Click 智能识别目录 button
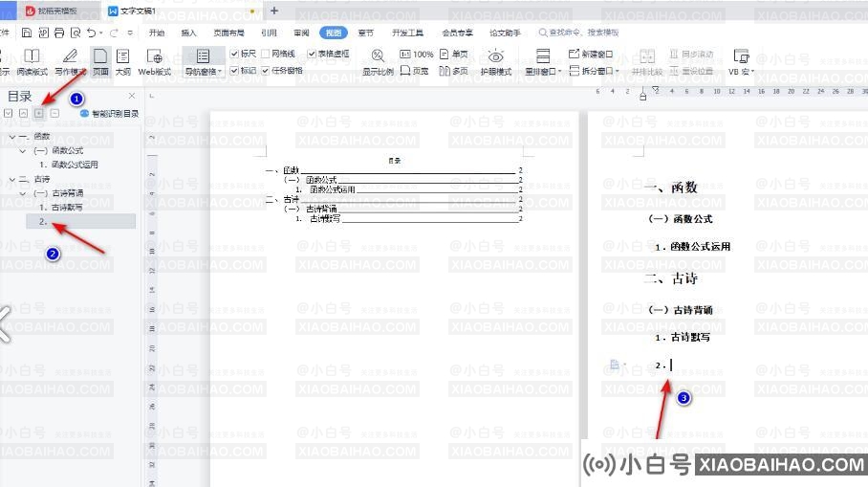 110,113
